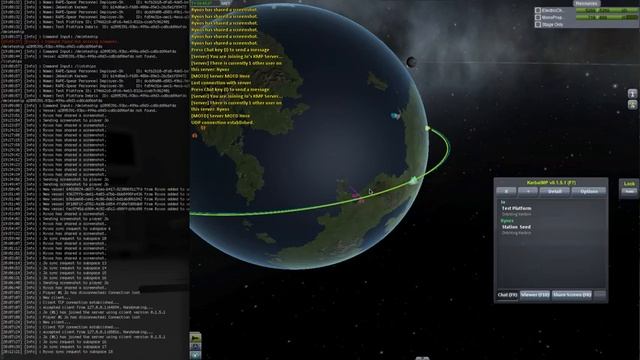Image resolution: width=640 pixels, height=360 pixels.
Task: Click the Share Screen (F8) button
Action: click(571, 295)
